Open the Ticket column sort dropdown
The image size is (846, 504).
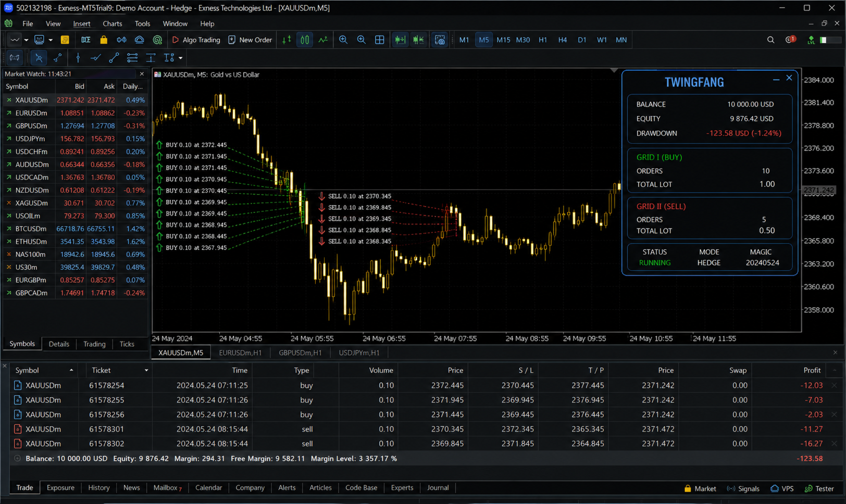pyautogui.click(x=146, y=370)
